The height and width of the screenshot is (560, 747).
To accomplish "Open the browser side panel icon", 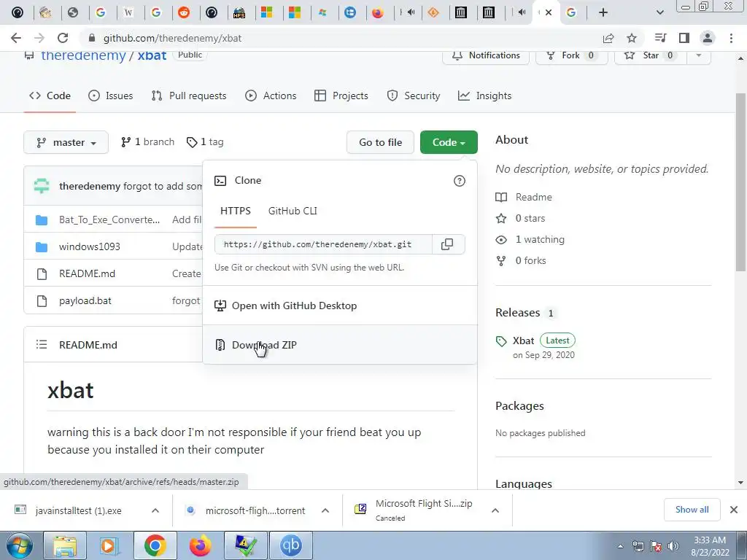I will [684, 38].
